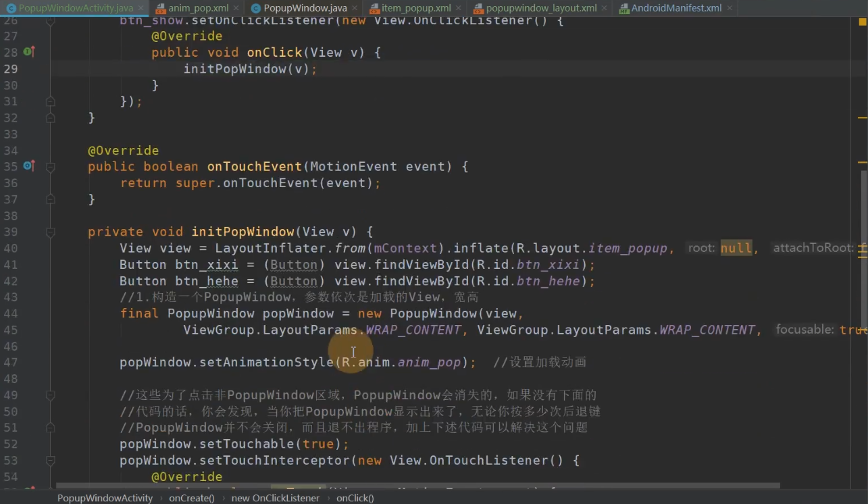Click 'new OnClickListener' breadcrumb

(275, 498)
